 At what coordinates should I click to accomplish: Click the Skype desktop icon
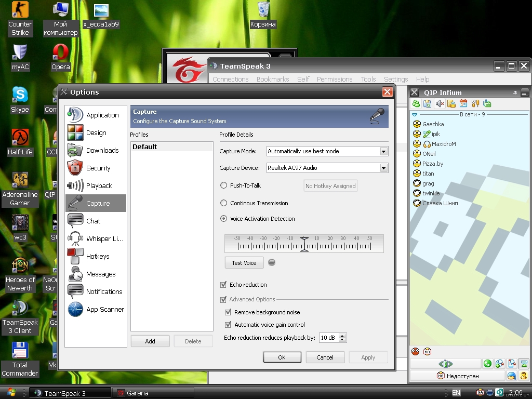[20, 99]
